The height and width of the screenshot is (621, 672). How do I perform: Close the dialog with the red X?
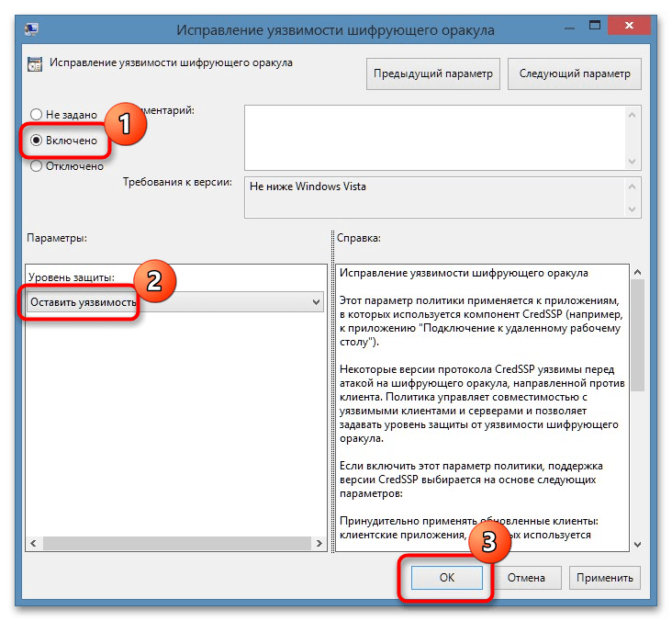tap(629, 26)
